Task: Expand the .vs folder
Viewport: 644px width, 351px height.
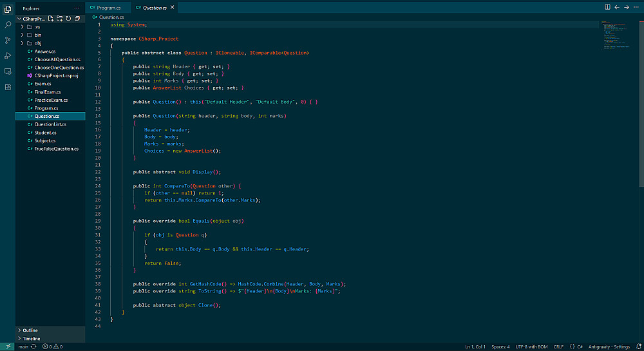Action: point(37,27)
